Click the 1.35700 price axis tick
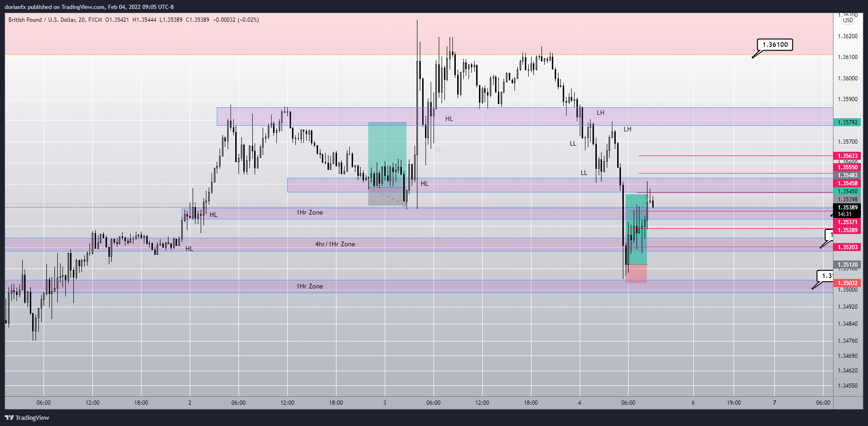 (x=847, y=142)
